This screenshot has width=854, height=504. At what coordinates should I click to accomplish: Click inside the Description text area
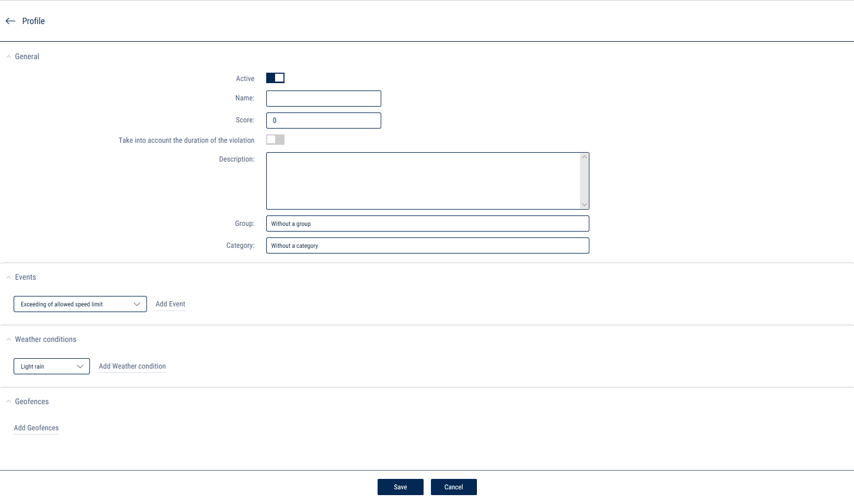423,181
